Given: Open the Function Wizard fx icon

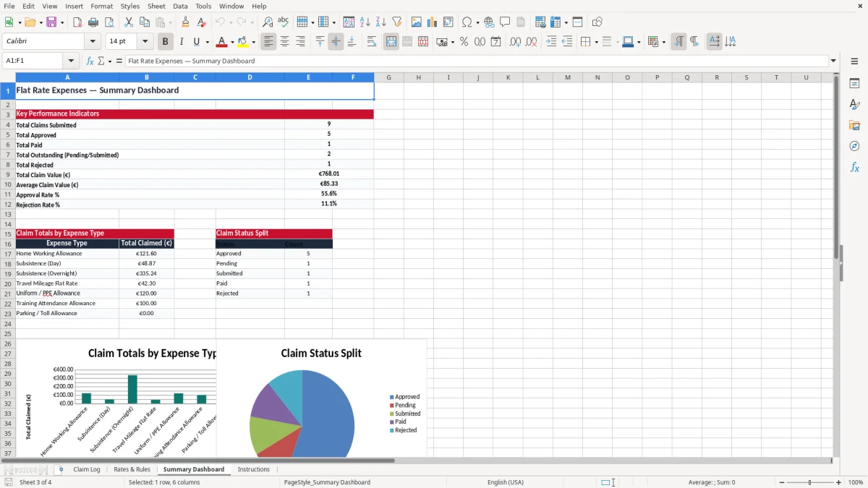Looking at the screenshot, I should click(x=90, y=61).
